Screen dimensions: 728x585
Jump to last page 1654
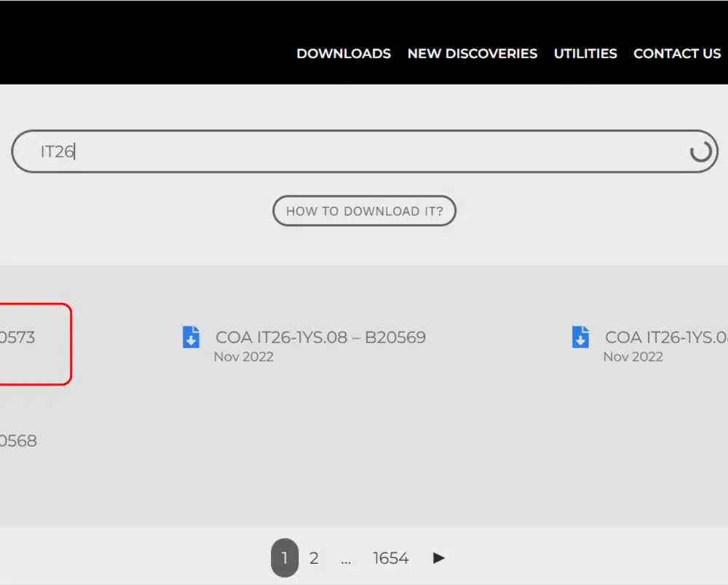tap(391, 558)
